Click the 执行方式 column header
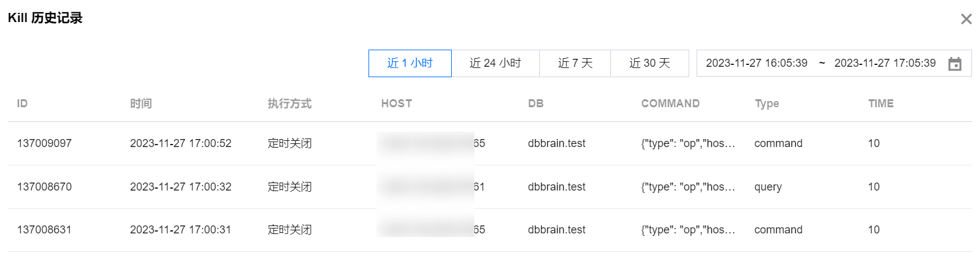Screen dimensions: 980x253 pyautogui.click(x=290, y=104)
